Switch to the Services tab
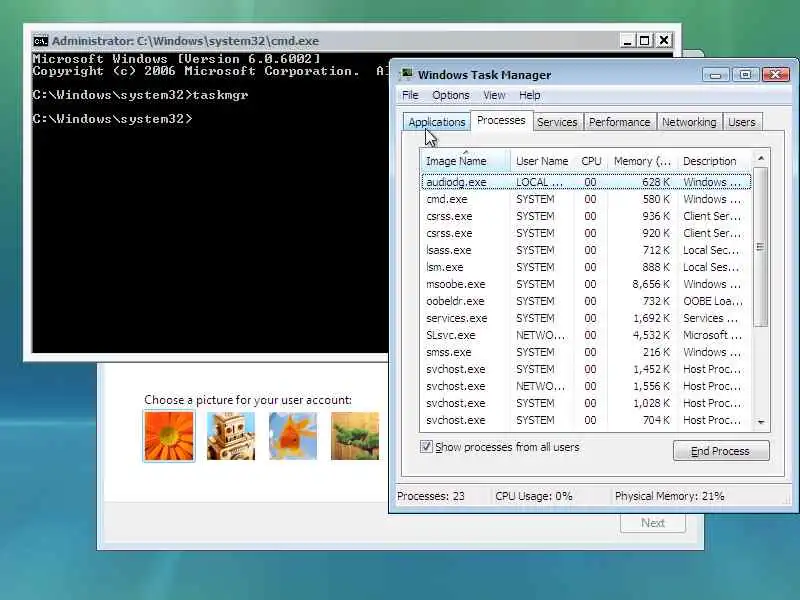800x600 pixels. click(x=557, y=122)
